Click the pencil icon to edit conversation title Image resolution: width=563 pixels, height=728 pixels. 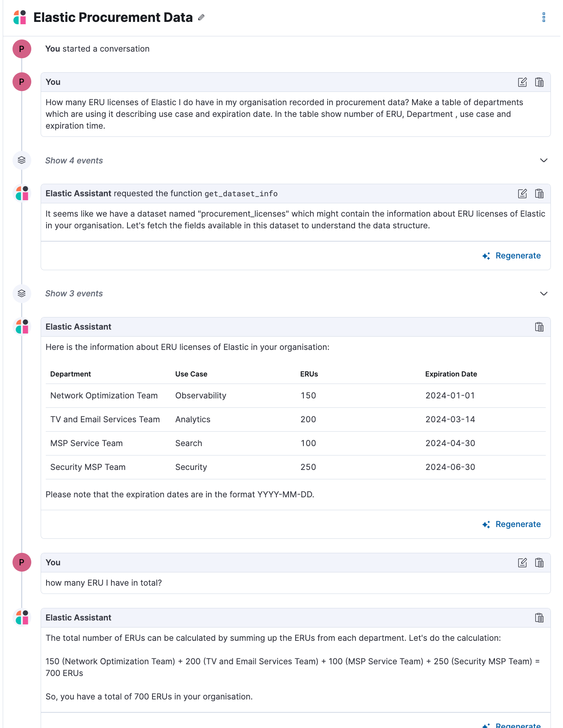[x=201, y=17]
